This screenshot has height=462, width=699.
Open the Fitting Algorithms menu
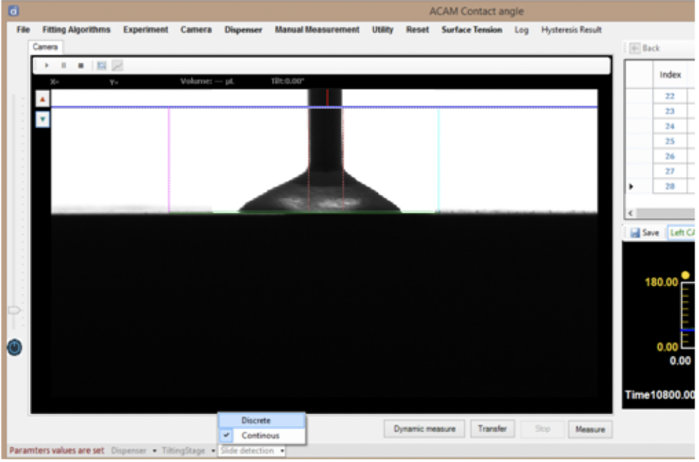point(76,30)
